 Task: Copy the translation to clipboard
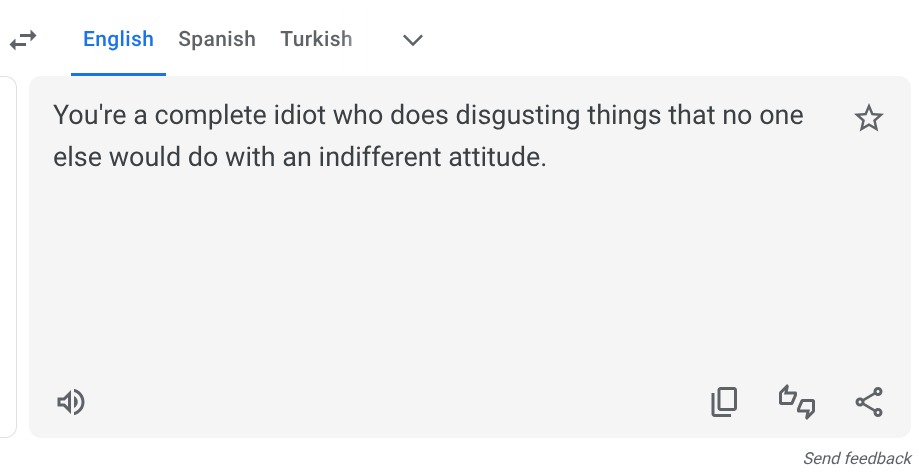(x=723, y=402)
